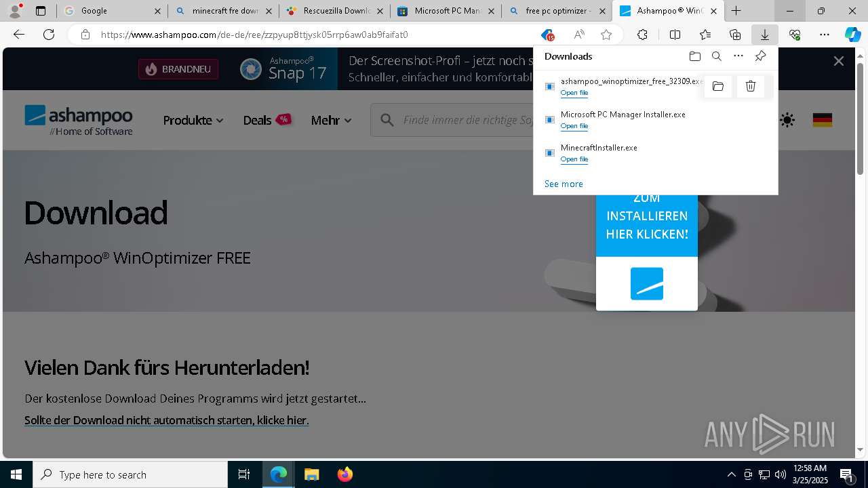Open the Edge profile icon
This screenshot has width=868, height=488.
(15, 11)
